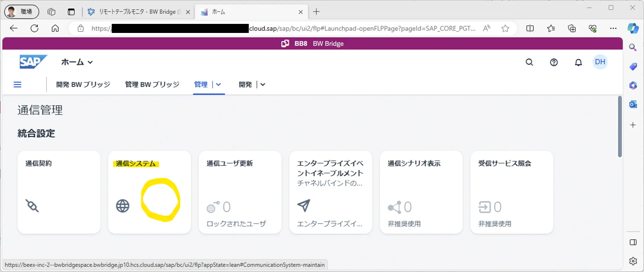This screenshot has height=272, width=644.
Task: Open the Copilot sidebar icon
Action: click(633, 28)
